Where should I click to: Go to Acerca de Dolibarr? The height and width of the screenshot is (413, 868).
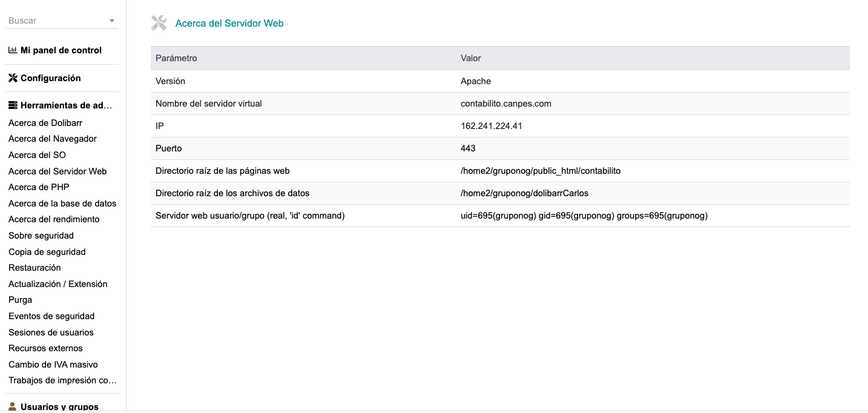45,123
